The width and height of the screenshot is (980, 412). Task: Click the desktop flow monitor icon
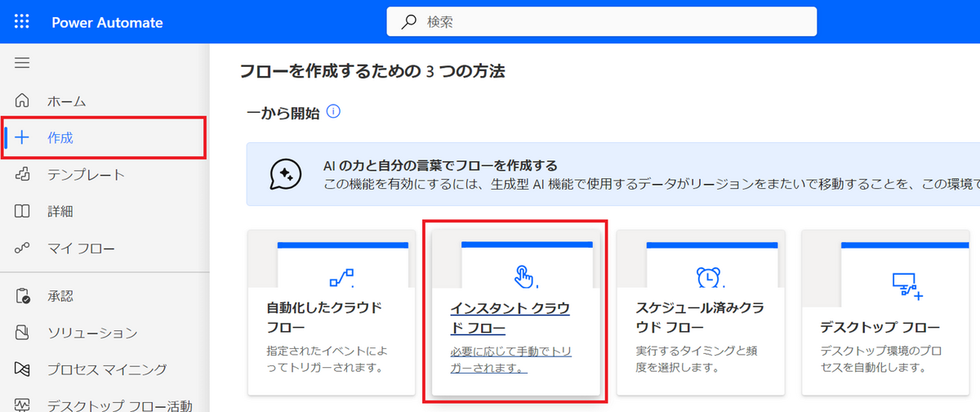(906, 285)
